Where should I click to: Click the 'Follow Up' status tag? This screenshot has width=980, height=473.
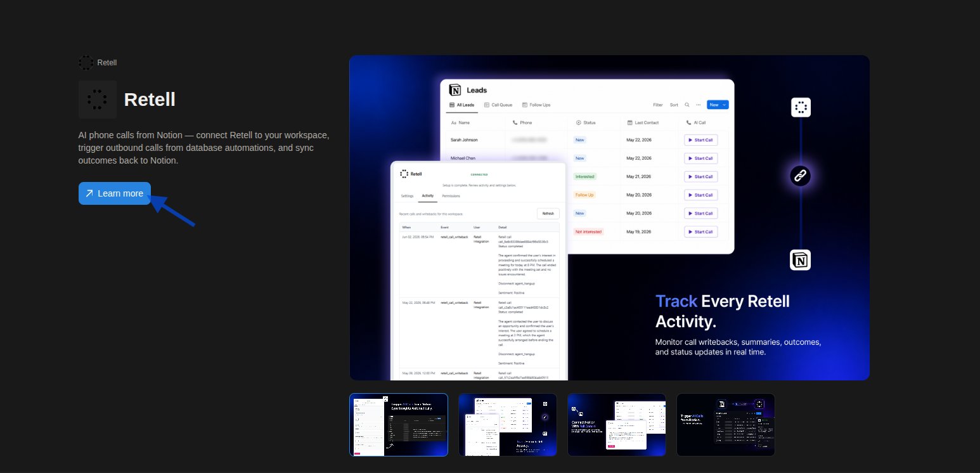584,195
